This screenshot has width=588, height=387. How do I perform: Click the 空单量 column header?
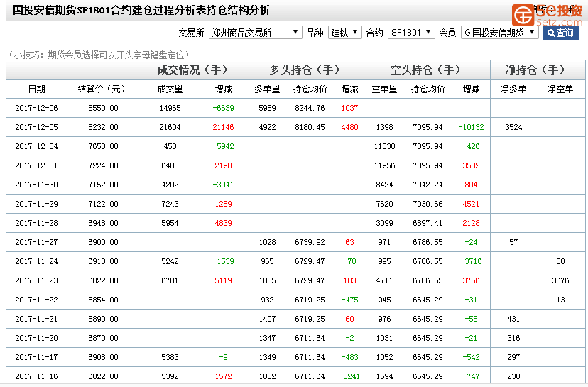click(384, 89)
